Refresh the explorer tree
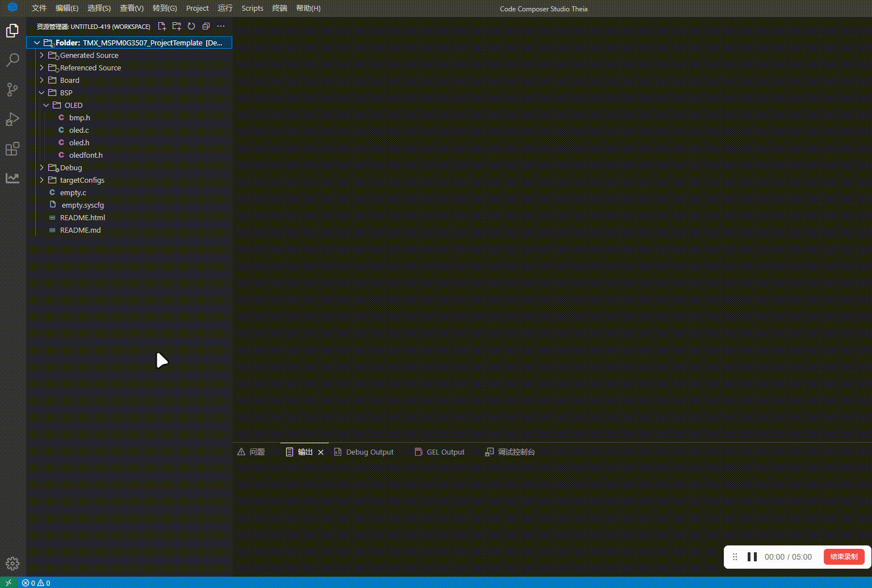Screen dimensions: 872x588 tap(191, 26)
